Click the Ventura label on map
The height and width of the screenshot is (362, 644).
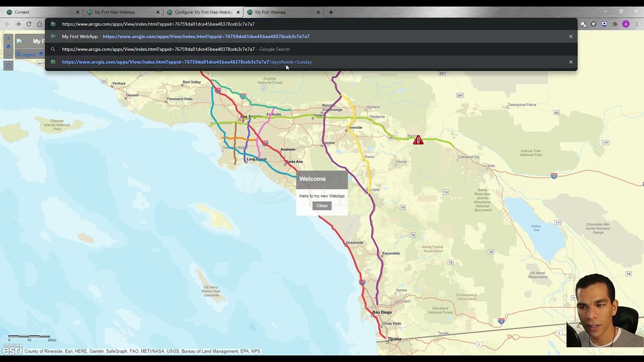(119, 83)
